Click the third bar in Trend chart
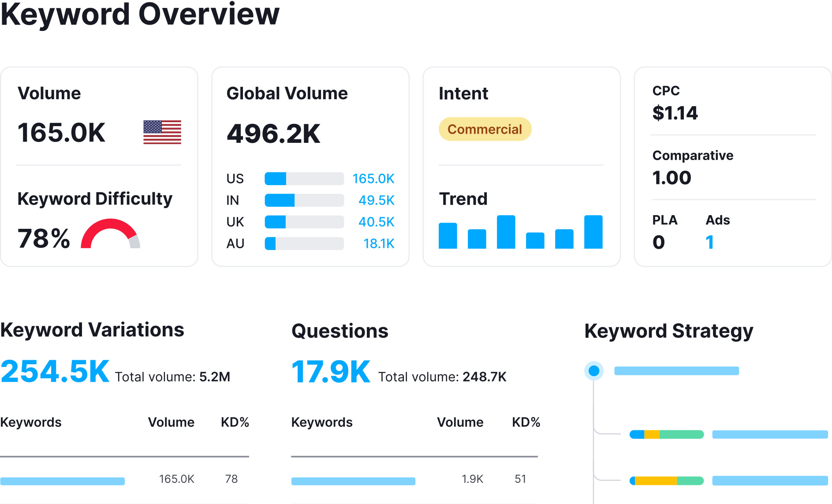Viewport: 832px width, 504px height. pyautogui.click(x=506, y=232)
